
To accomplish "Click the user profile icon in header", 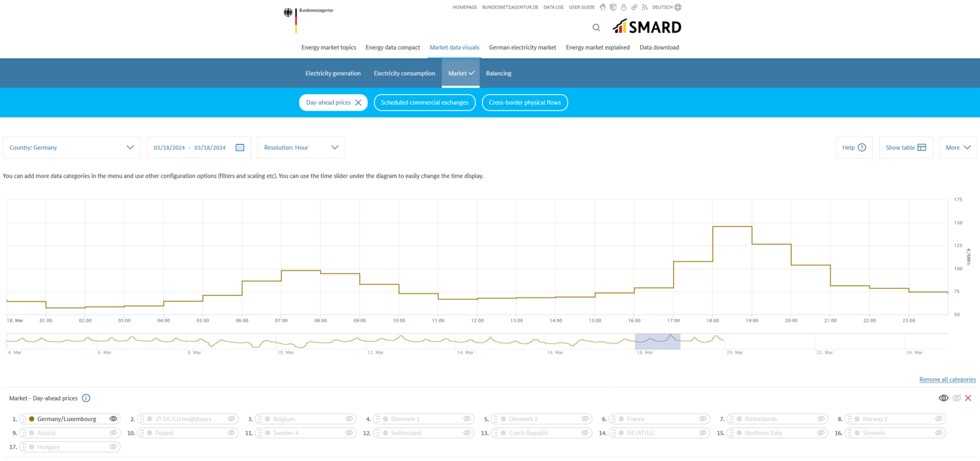I will (x=623, y=7).
